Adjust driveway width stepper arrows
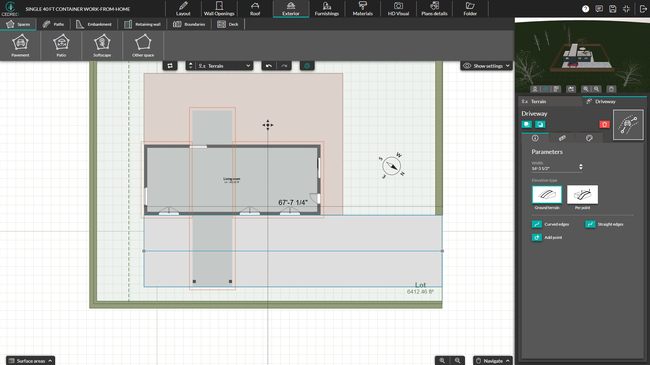The height and width of the screenshot is (365, 650). pyautogui.click(x=581, y=167)
